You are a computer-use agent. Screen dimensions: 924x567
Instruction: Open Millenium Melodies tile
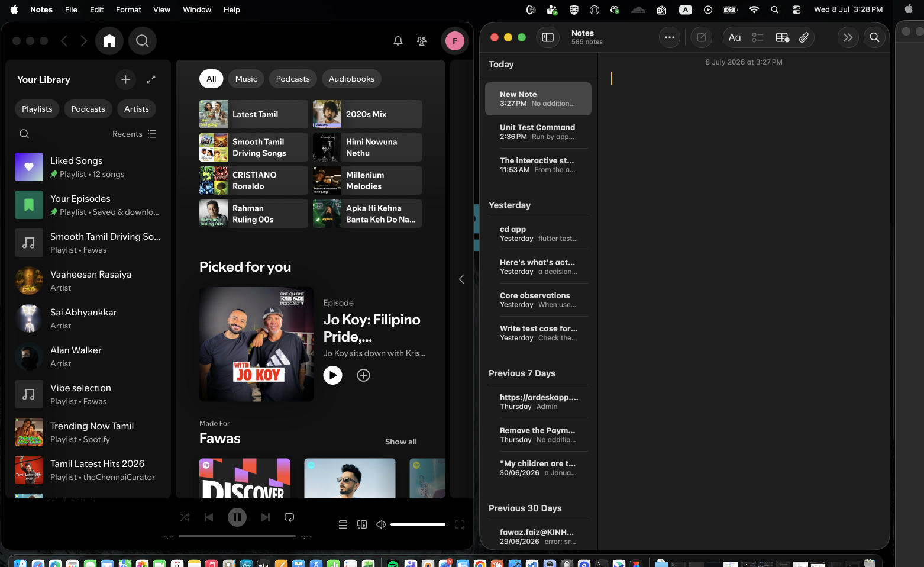(x=367, y=181)
